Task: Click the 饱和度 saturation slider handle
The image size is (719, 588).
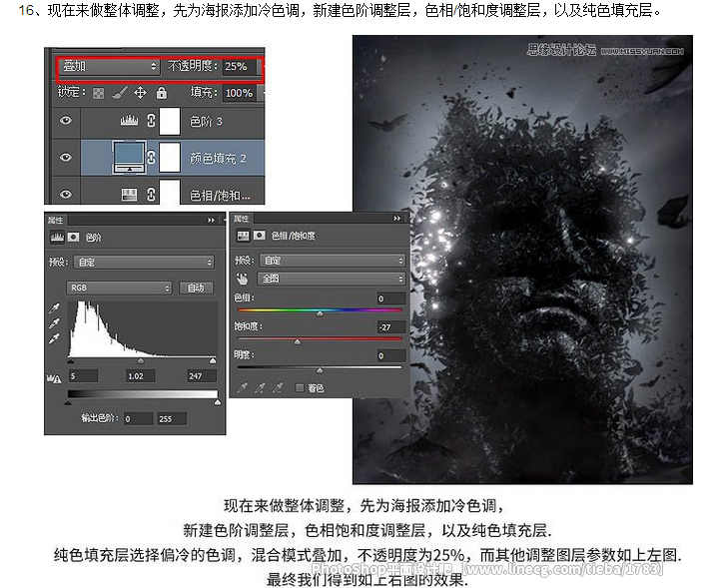Action: pyautogui.click(x=298, y=341)
